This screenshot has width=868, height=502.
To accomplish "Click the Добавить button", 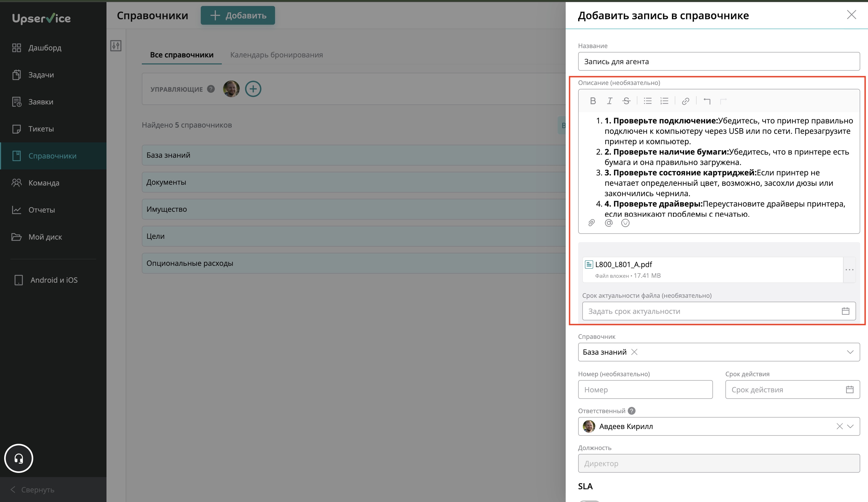I will tap(238, 16).
